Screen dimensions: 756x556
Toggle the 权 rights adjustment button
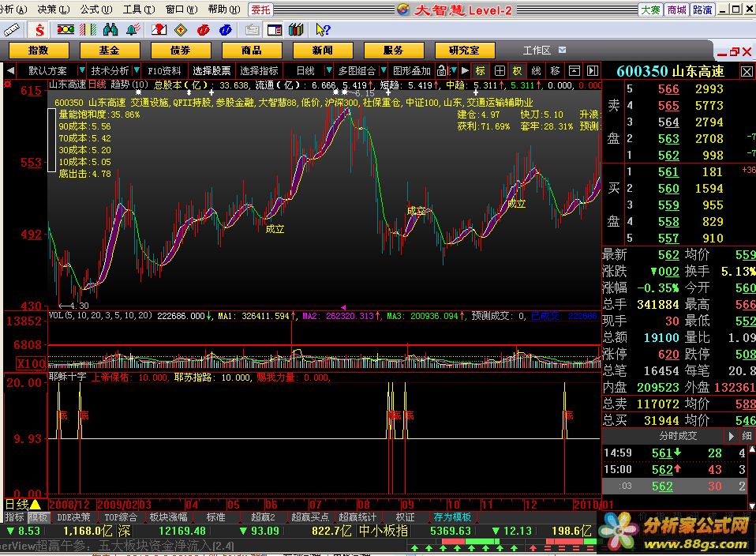coord(517,70)
